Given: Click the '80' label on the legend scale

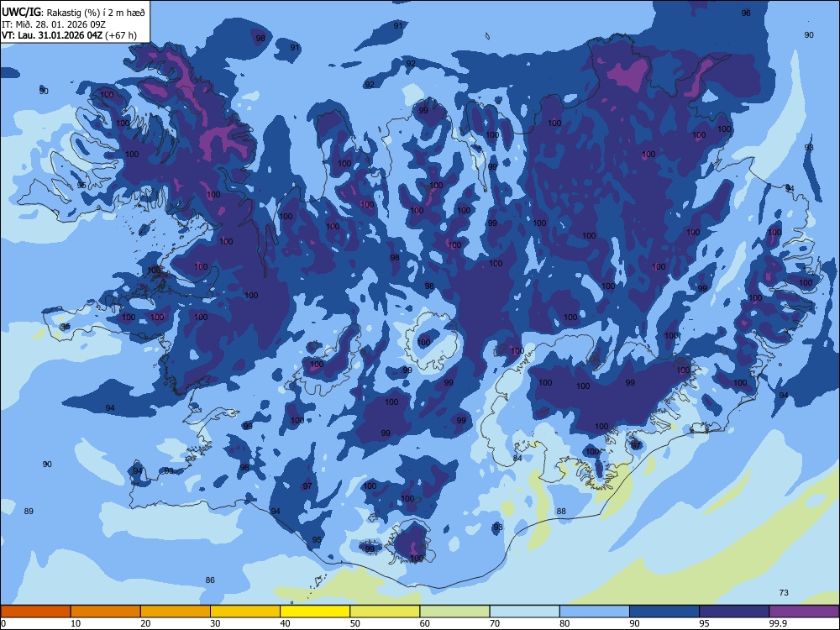Looking at the screenshot, I should 564,623.
